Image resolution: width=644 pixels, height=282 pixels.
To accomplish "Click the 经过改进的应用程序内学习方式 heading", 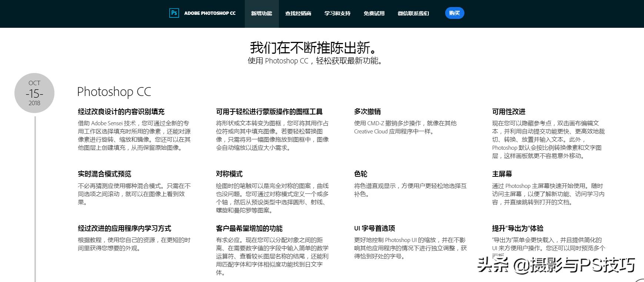I will coord(124,228).
